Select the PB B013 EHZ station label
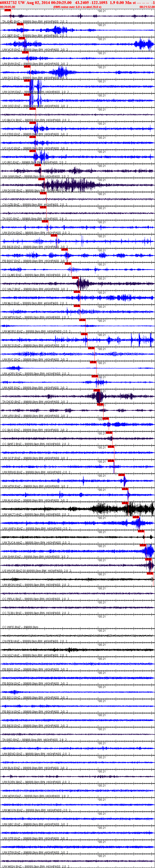 35,698
